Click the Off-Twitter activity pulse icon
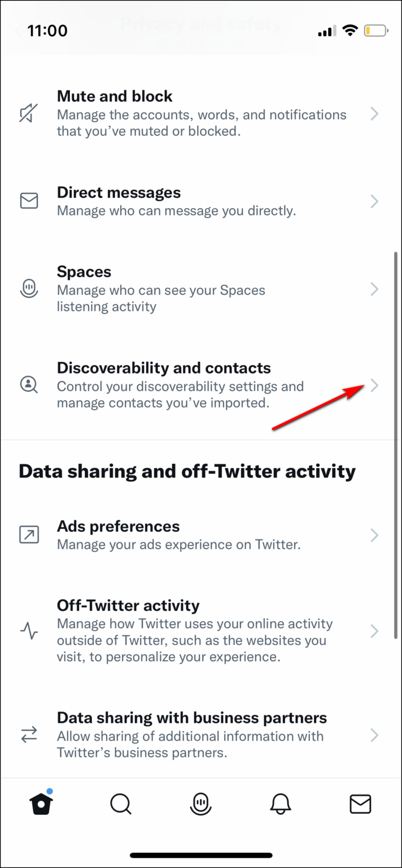Image resolution: width=402 pixels, height=868 pixels. 29,631
